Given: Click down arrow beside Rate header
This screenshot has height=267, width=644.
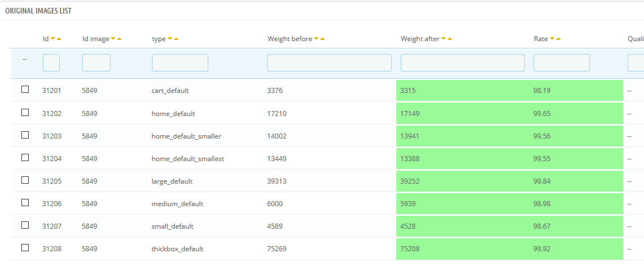Looking at the screenshot, I should coord(552,39).
